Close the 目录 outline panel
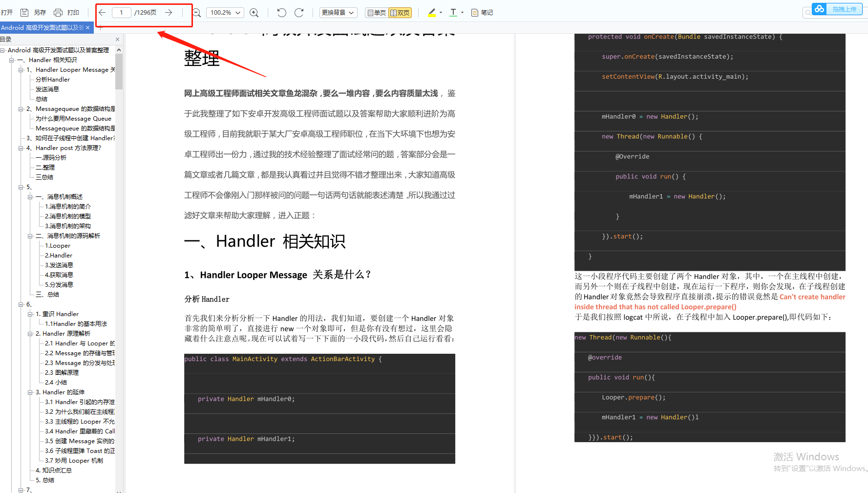Image resolution: width=868 pixels, height=493 pixels. [x=117, y=39]
